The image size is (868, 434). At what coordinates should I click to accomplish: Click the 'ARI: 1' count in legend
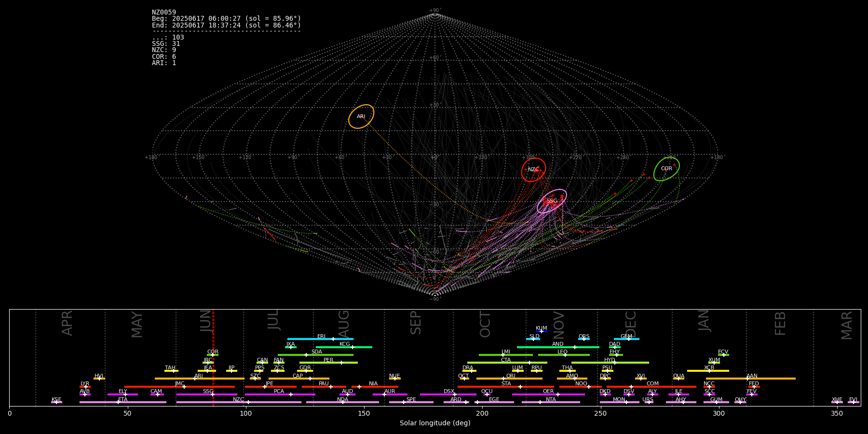coord(164,63)
